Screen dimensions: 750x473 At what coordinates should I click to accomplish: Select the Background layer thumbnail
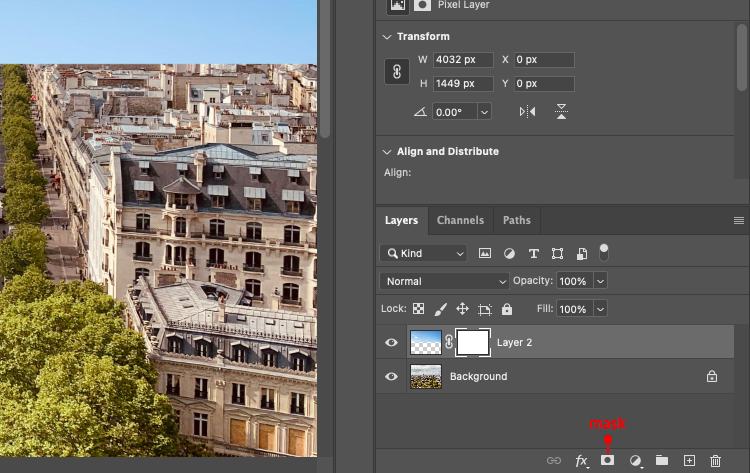tap(426, 376)
